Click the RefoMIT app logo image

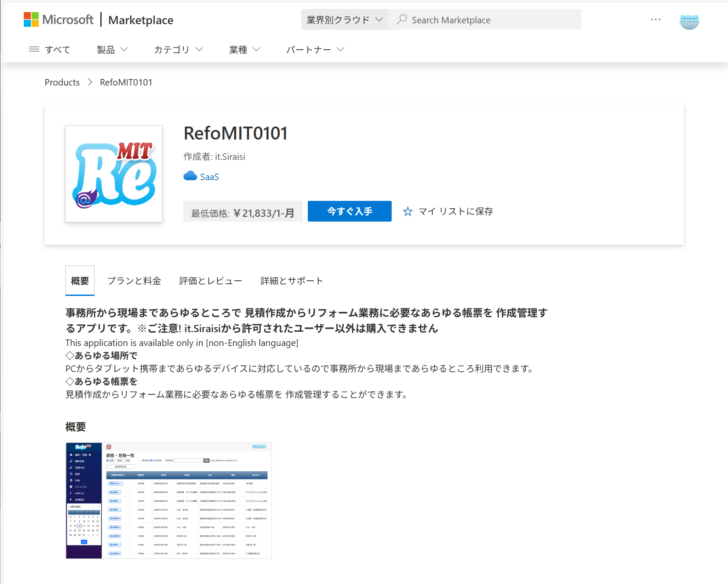click(114, 174)
